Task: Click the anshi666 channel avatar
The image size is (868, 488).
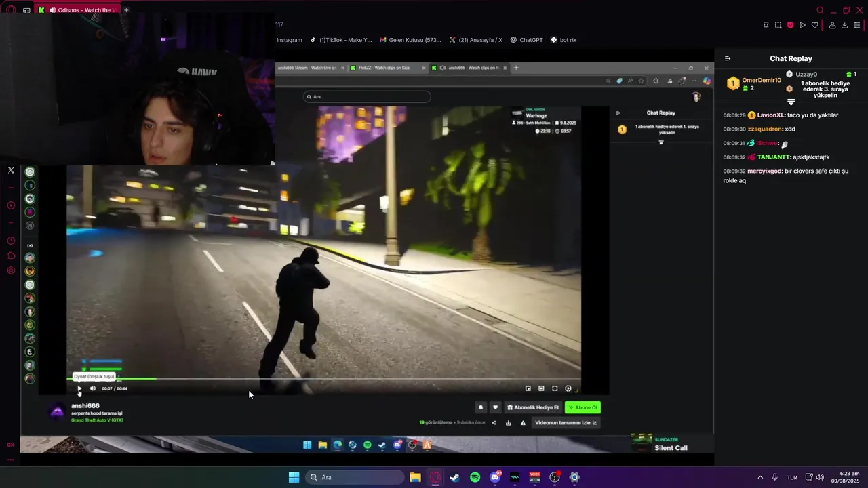Action: 58,411
